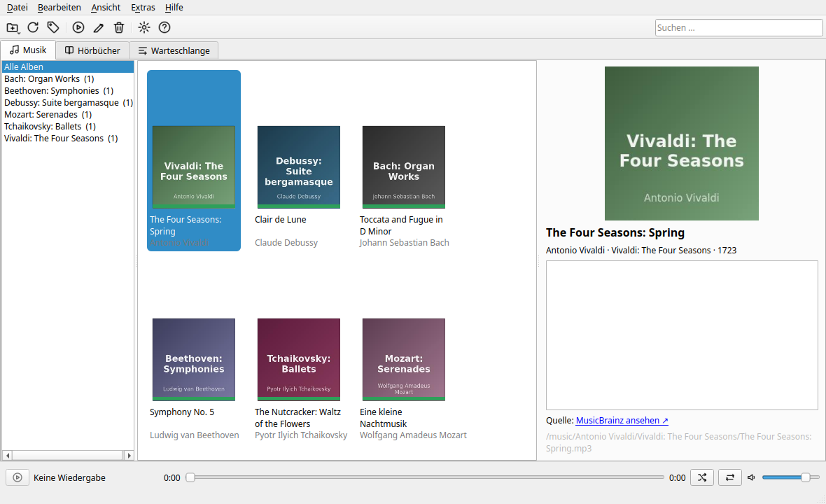The height and width of the screenshot is (504, 826).
Task: Select the Nutcracker: Waltz of the Flowers card
Action: coord(299,353)
